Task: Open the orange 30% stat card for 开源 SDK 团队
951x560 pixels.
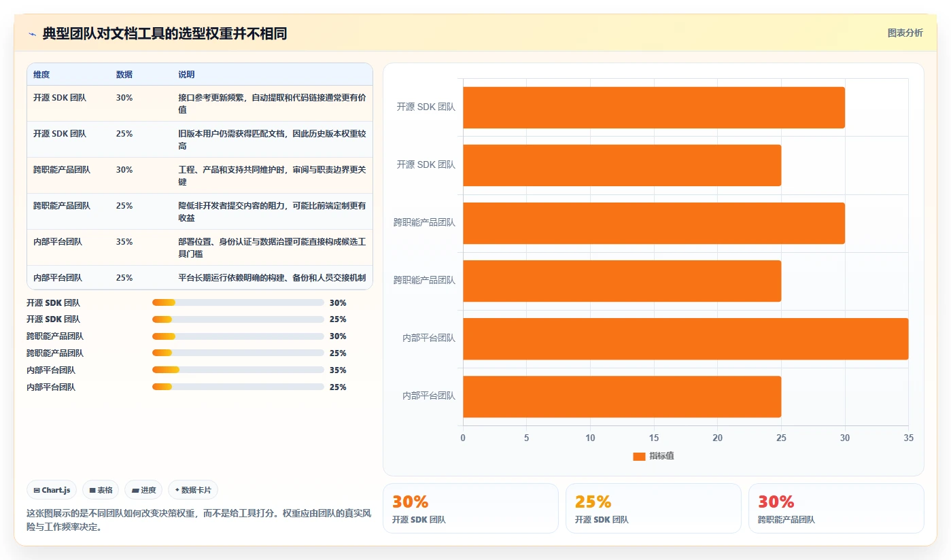Action: [x=470, y=508]
